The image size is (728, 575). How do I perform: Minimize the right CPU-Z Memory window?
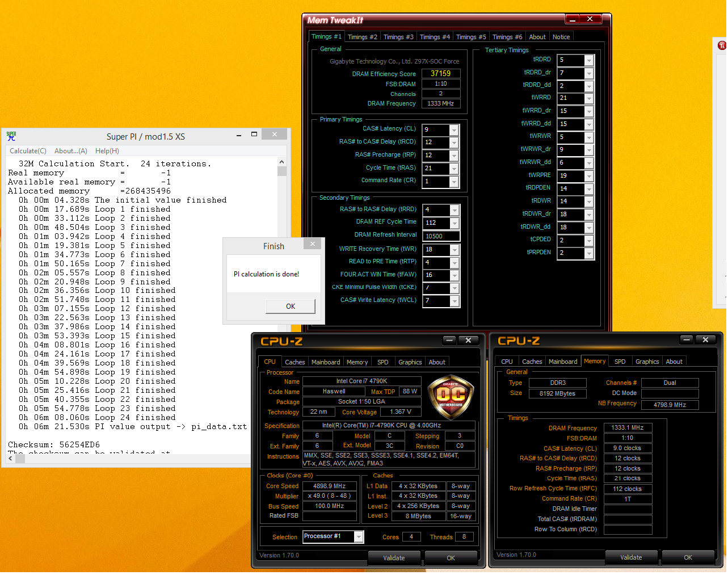tap(687, 339)
